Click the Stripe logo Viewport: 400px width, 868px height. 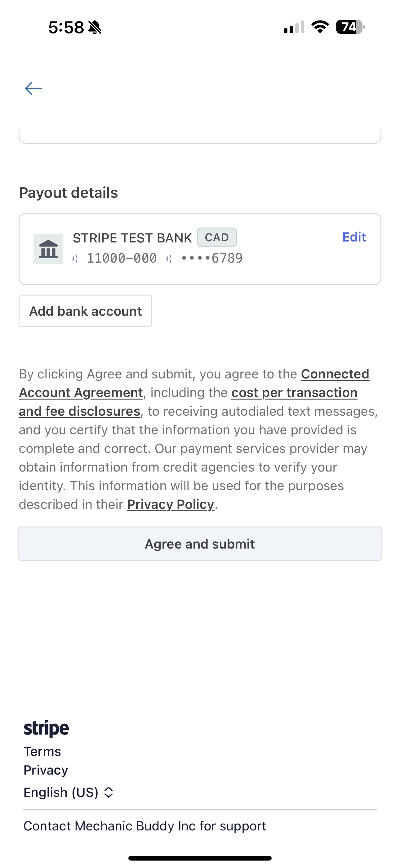pos(47,728)
